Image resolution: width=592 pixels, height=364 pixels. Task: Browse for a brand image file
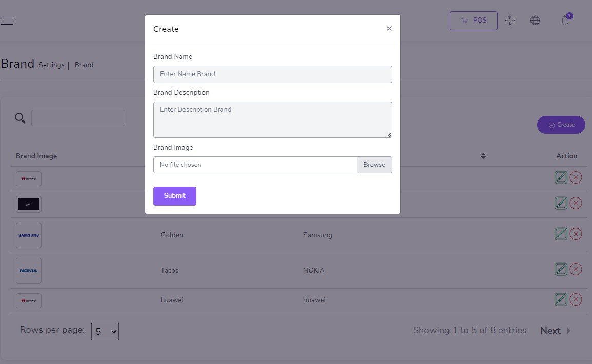[374, 165]
